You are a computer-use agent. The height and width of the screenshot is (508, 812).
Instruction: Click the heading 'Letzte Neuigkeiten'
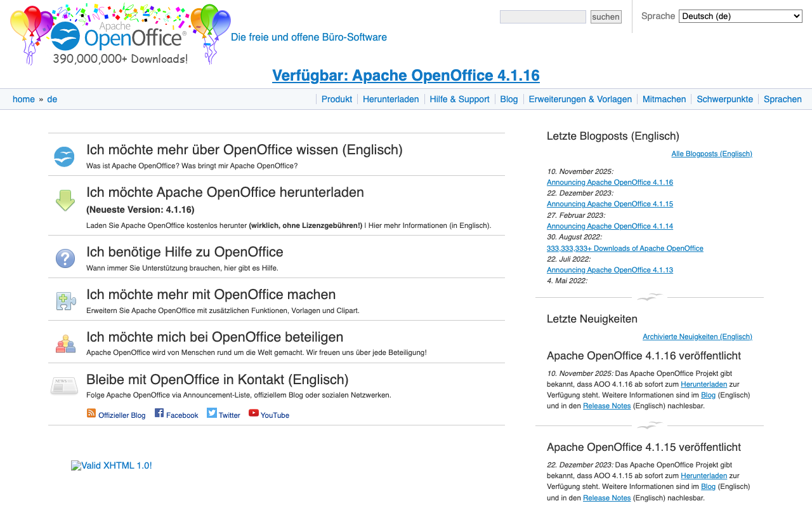click(x=592, y=319)
